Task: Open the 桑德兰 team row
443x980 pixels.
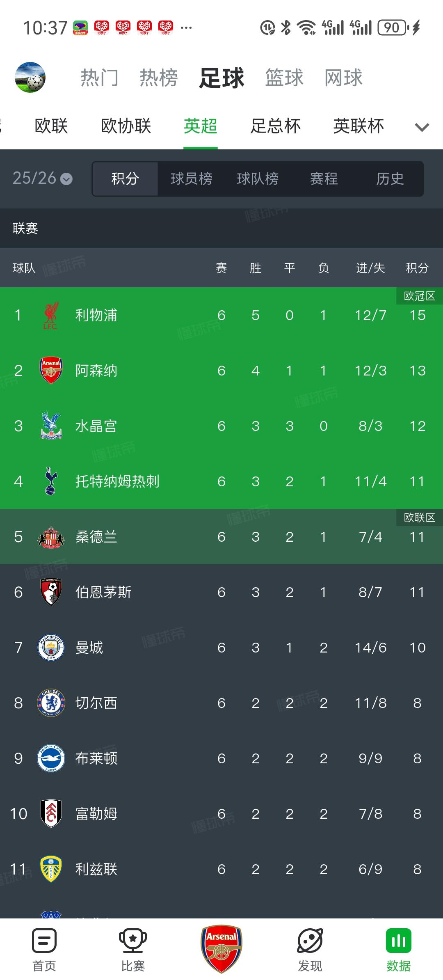Action: 221,537
